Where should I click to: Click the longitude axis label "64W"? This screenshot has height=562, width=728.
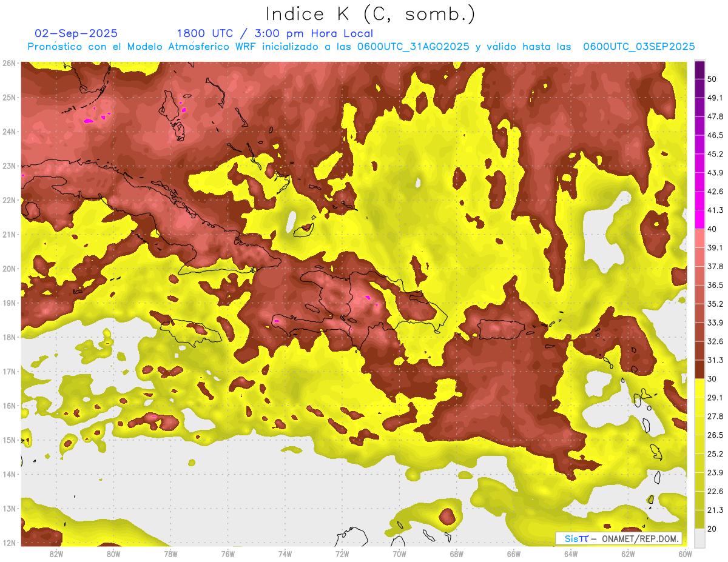[571, 554]
